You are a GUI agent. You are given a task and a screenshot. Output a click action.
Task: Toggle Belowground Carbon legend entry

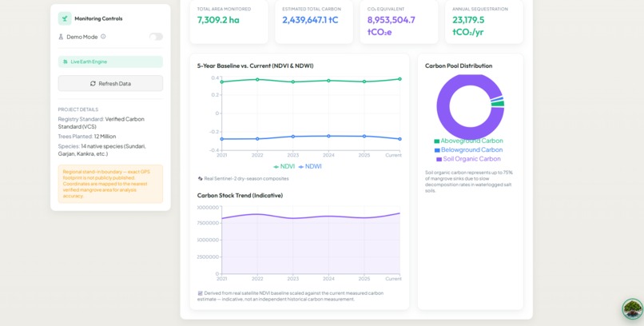[469, 150]
